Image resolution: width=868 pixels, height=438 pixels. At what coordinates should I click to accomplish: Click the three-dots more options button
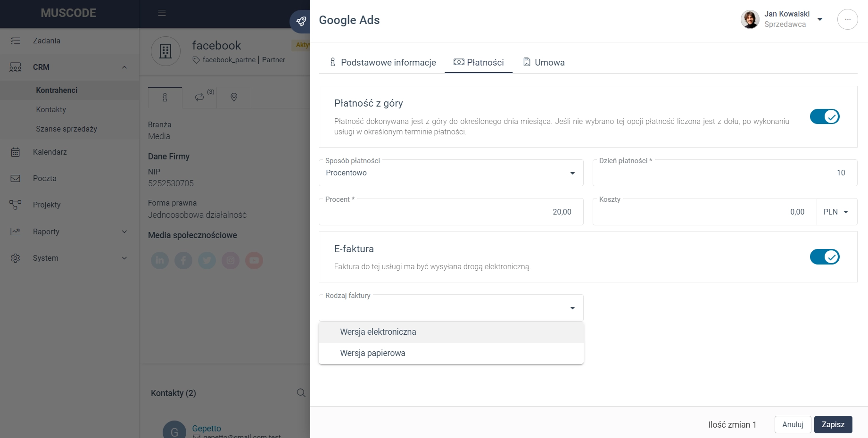coord(847,20)
